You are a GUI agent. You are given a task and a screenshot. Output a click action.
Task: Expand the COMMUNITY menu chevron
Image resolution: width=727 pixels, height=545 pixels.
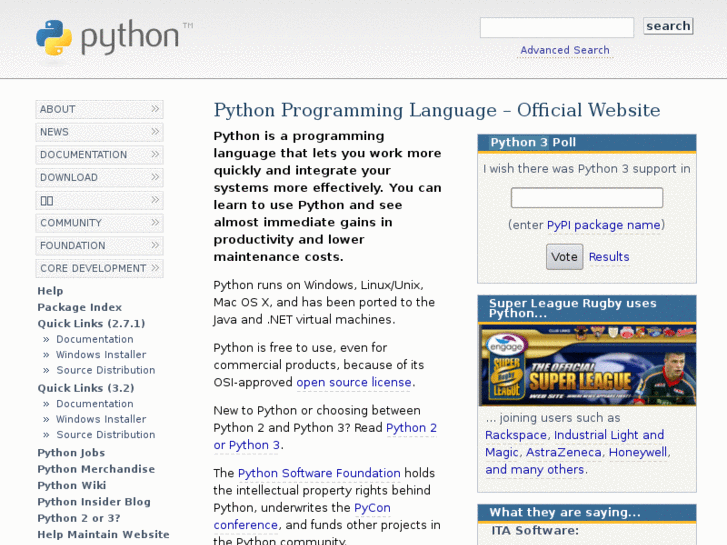tap(155, 222)
